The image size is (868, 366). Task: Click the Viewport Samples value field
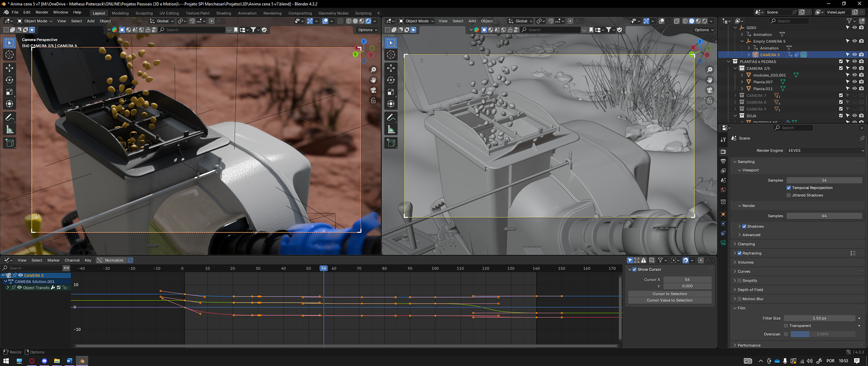click(824, 180)
